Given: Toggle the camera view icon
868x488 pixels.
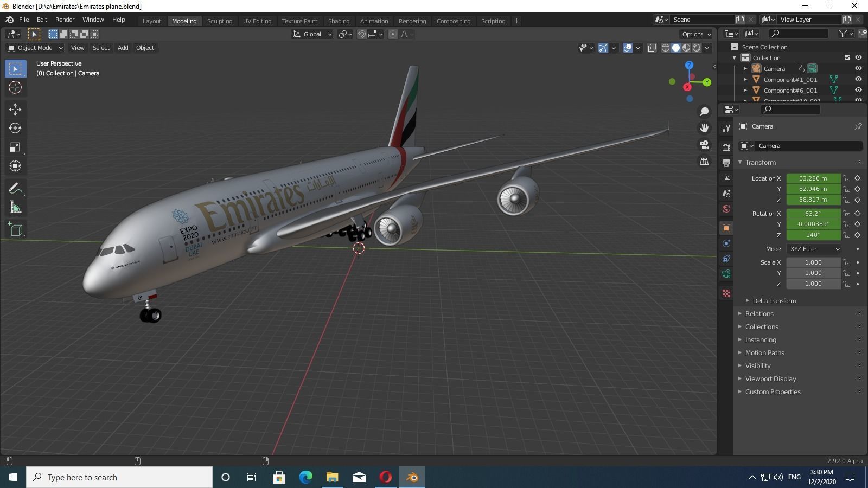Looking at the screenshot, I should tap(704, 145).
